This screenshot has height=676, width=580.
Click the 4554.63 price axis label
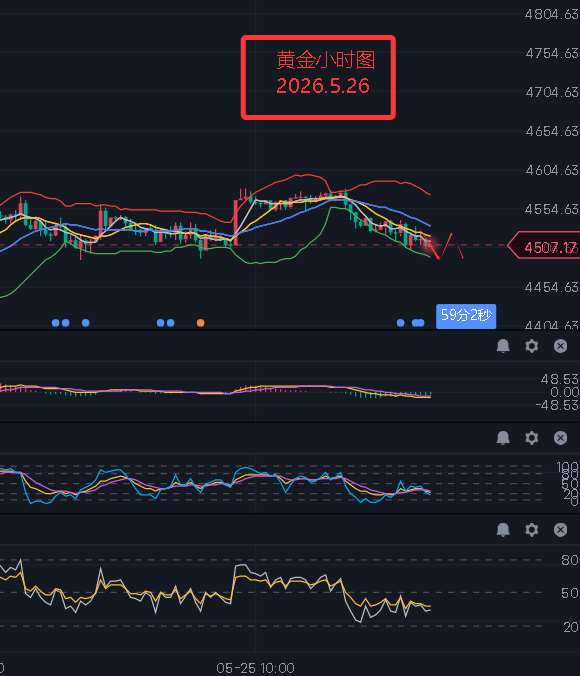(552, 209)
